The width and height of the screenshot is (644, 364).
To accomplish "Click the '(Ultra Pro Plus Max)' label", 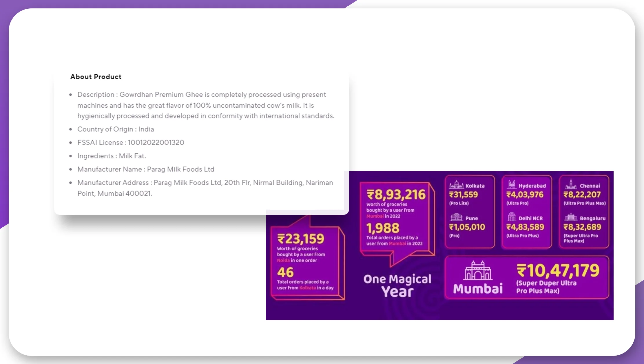I will tap(585, 203).
